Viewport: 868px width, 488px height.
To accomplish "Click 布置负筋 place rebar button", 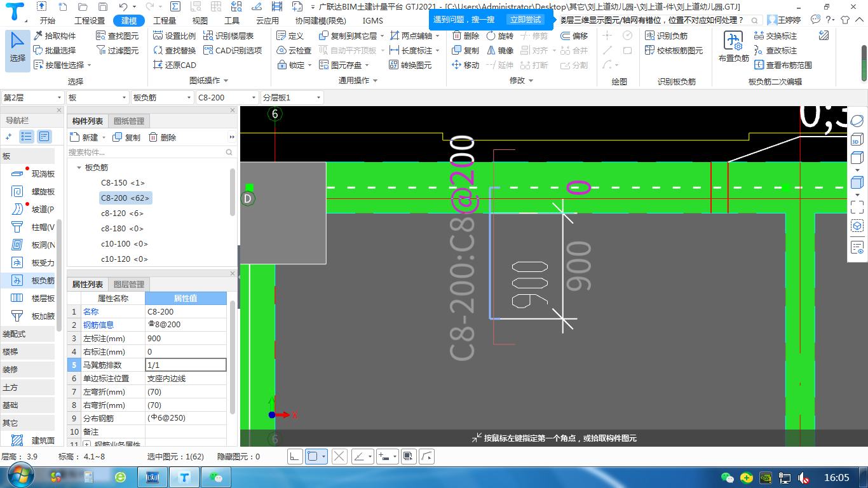I will pyautogui.click(x=734, y=47).
